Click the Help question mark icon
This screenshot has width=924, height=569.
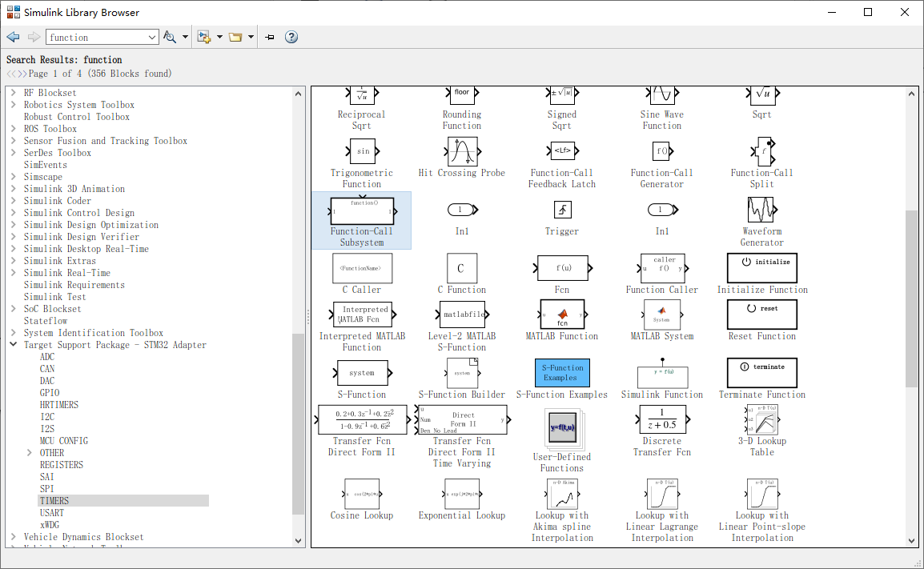click(x=291, y=36)
